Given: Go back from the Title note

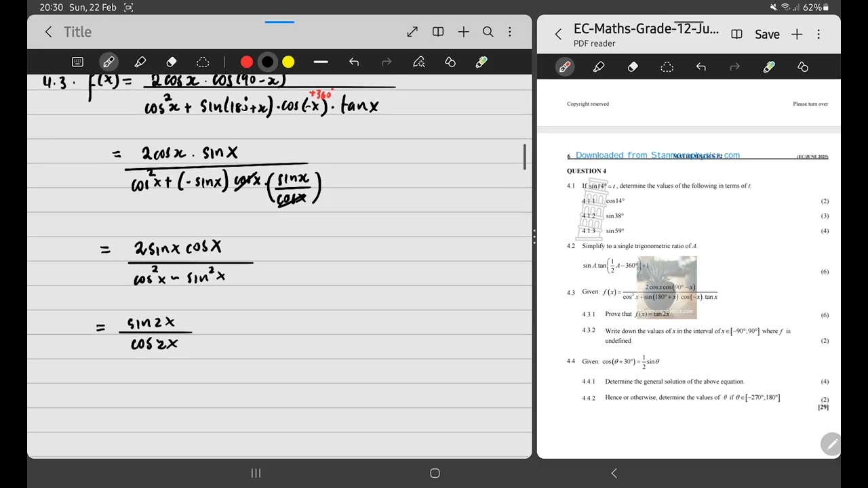Looking at the screenshot, I should coord(48,32).
